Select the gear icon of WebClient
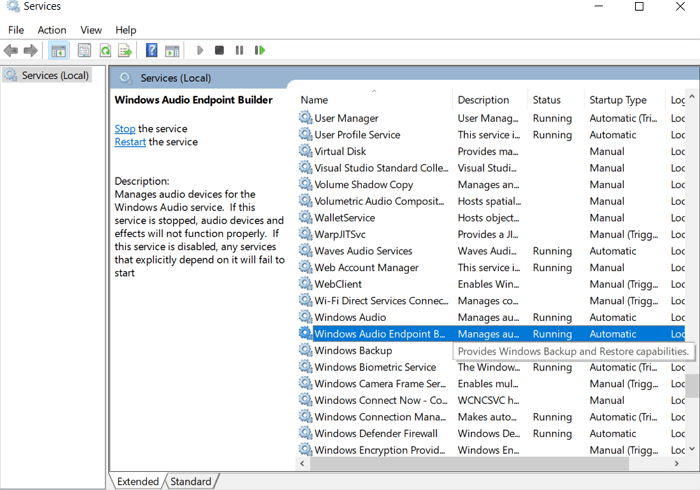The width and height of the screenshot is (700, 490). [x=305, y=283]
